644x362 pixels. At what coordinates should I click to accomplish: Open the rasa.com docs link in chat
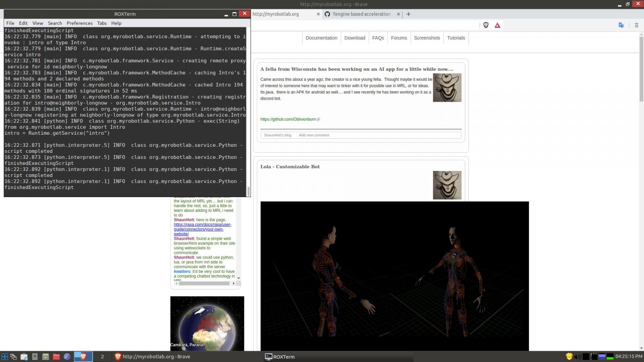pyautogui.click(x=202, y=229)
